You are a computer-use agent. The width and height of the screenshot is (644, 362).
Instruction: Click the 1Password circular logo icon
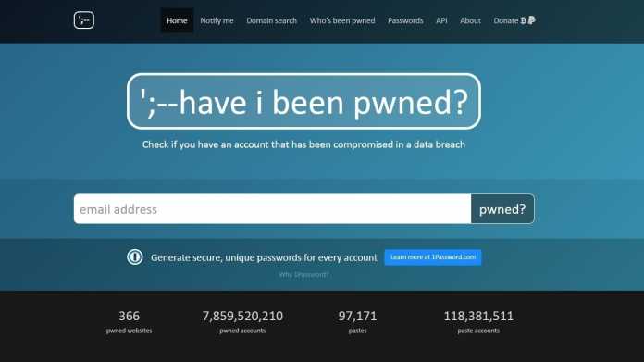pyautogui.click(x=135, y=257)
